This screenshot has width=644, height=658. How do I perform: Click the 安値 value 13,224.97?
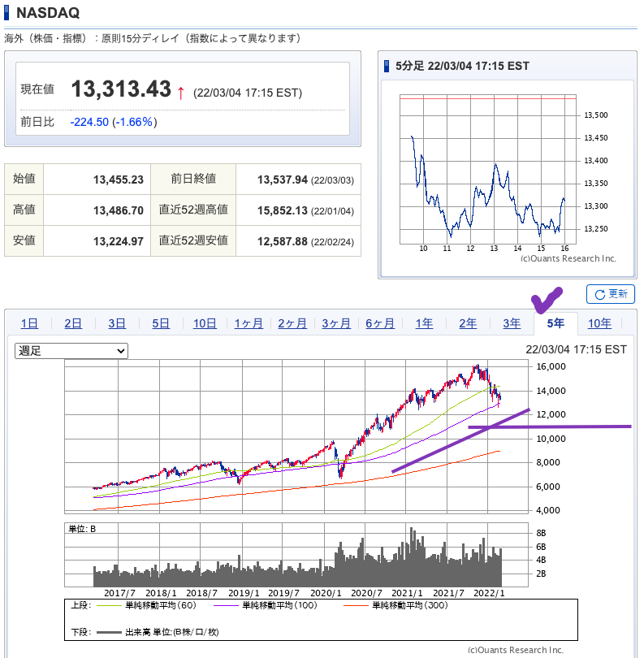pos(119,241)
